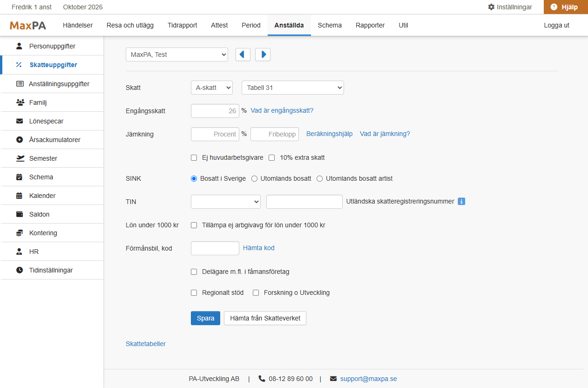Open the Inställningar gear settings
The height and width of the screenshot is (388, 588).
(x=510, y=7)
